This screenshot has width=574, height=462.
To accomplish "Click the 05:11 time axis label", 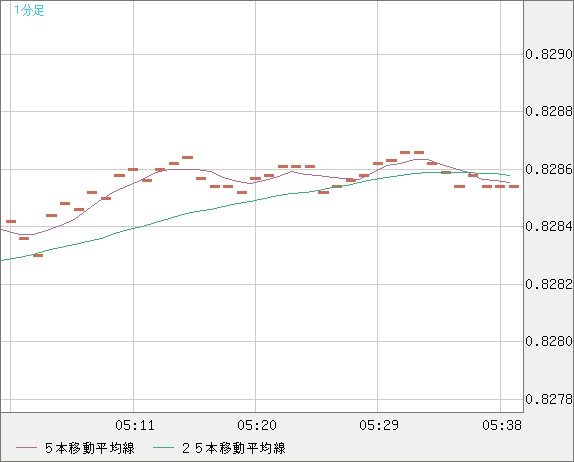I will (x=135, y=425).
